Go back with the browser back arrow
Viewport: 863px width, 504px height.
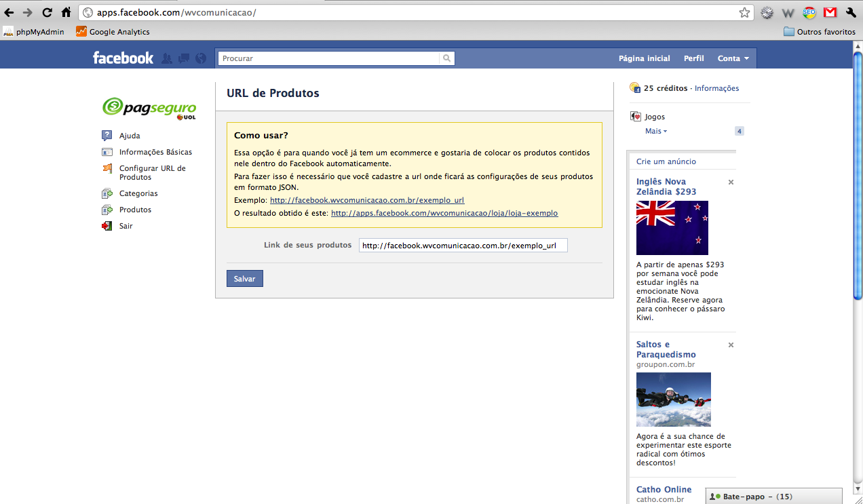click(x=9, y=12)
